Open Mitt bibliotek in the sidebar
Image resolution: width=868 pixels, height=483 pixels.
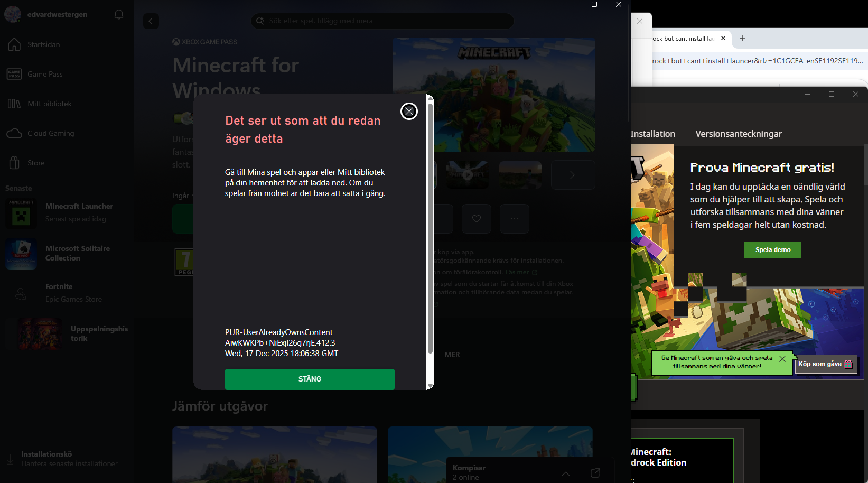click(x=67, y=104)
